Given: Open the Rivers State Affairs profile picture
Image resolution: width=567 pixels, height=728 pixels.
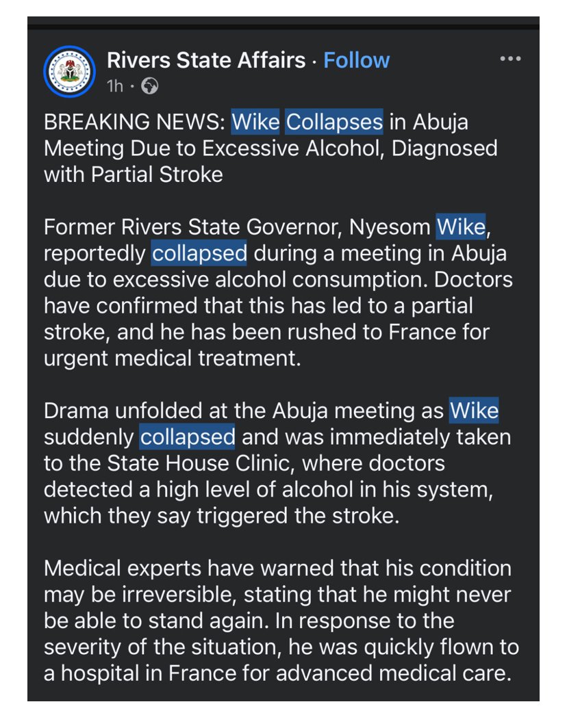Looking at the screenshot, I should point(69,71).
